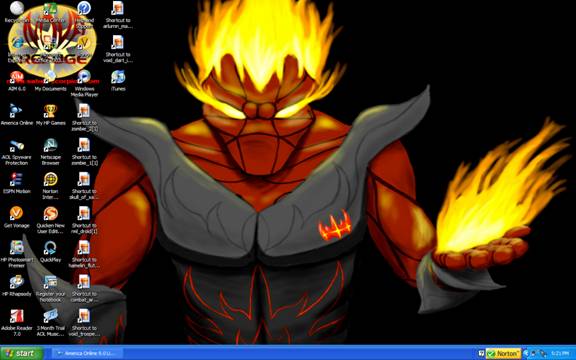576x360 pixels.
Task: Select the Shortcut to void_dart file icon
Action: (118, 43)
